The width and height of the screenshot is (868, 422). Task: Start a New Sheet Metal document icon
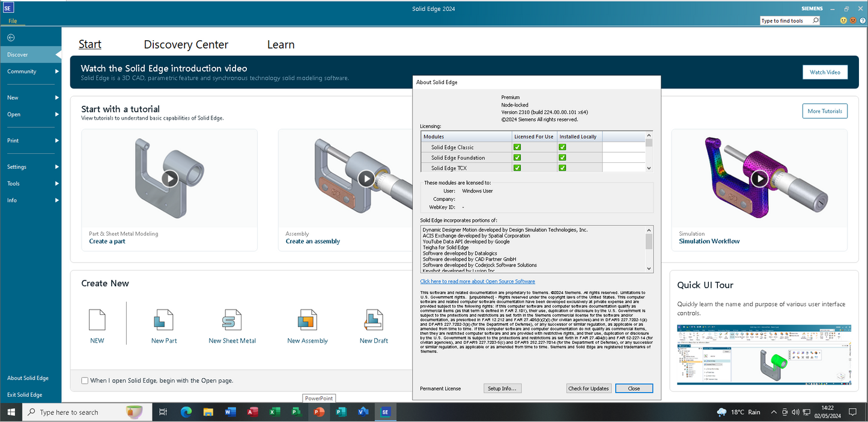[x=232, y=320]
